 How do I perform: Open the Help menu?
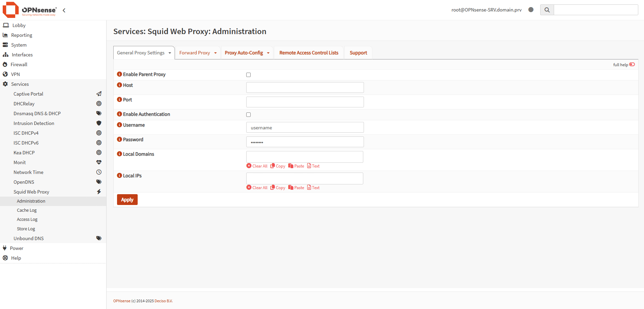[x=53, y=258]
